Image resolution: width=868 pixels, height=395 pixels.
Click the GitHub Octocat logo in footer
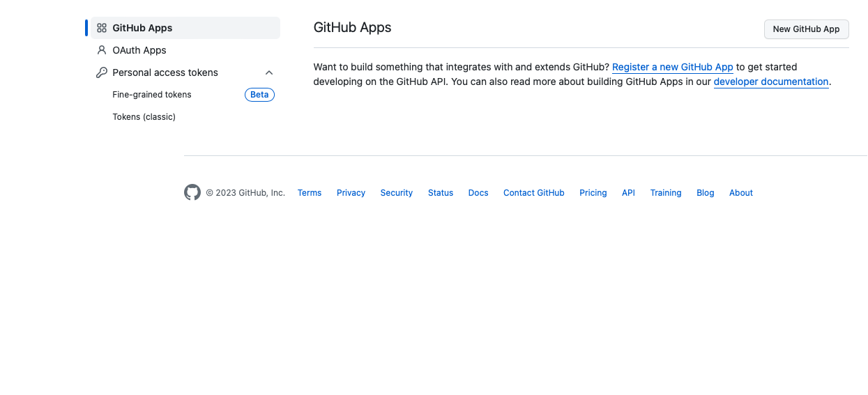(x=192, y=192)
